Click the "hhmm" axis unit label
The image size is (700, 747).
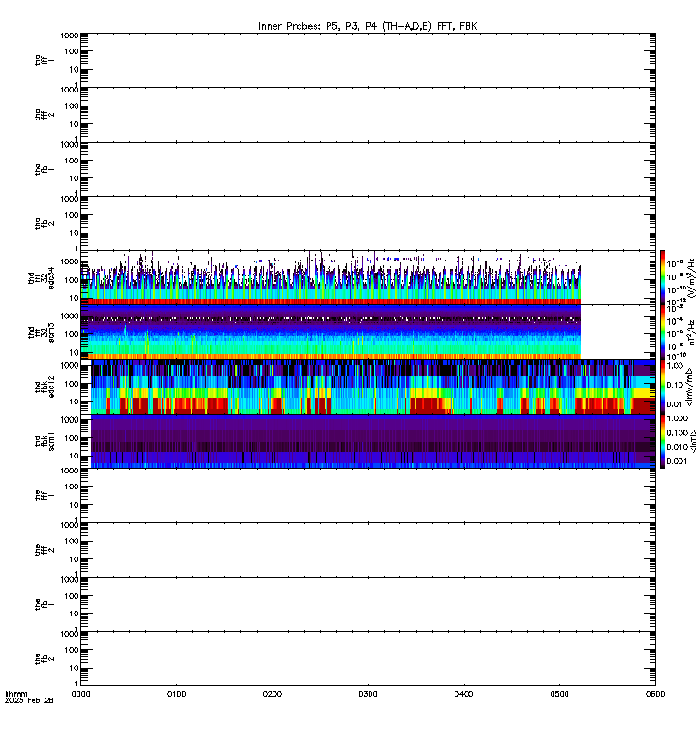tap(16, 694)
